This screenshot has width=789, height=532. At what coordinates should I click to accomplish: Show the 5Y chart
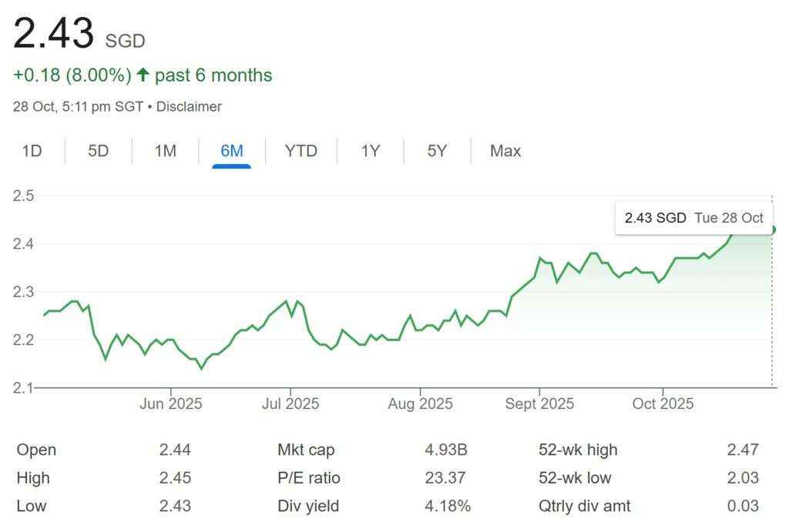(436, 151)
